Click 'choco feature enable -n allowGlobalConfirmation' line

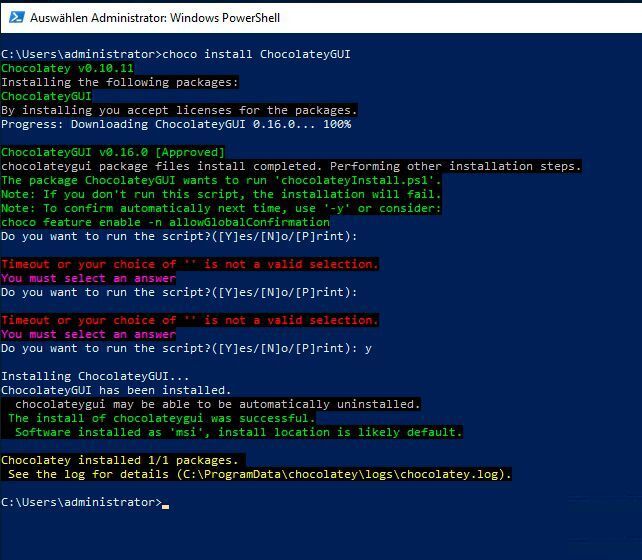pos(165,222)
